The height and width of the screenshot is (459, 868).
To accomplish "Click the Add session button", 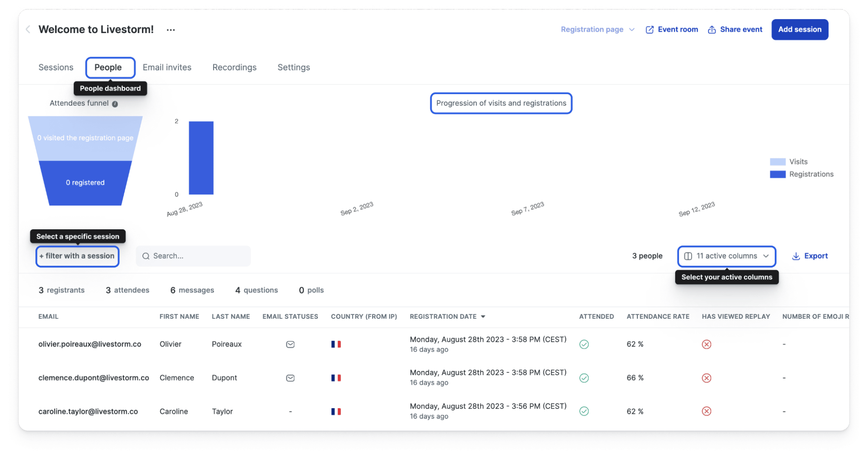I will click(799, 29).
